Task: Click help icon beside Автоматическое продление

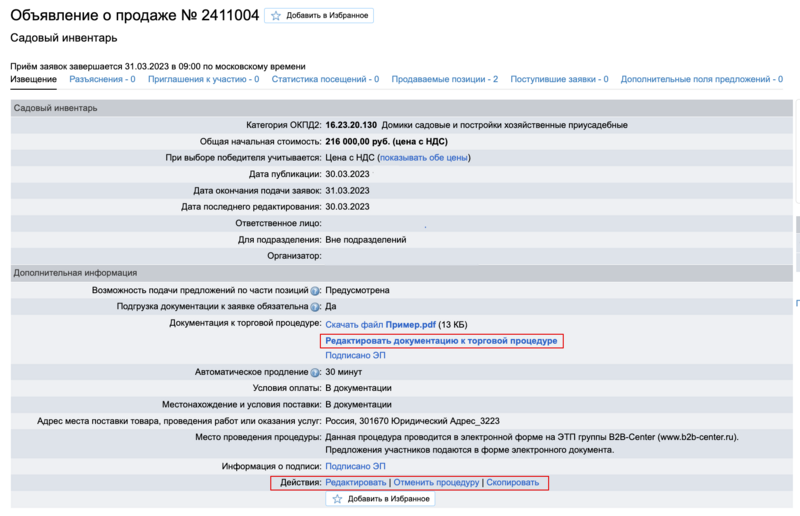Action: click(314, 372)
